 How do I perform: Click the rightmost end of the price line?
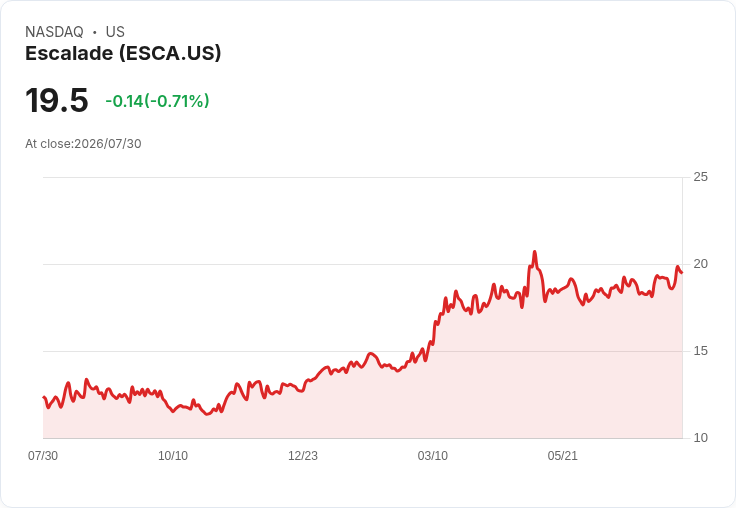[682, 272]
